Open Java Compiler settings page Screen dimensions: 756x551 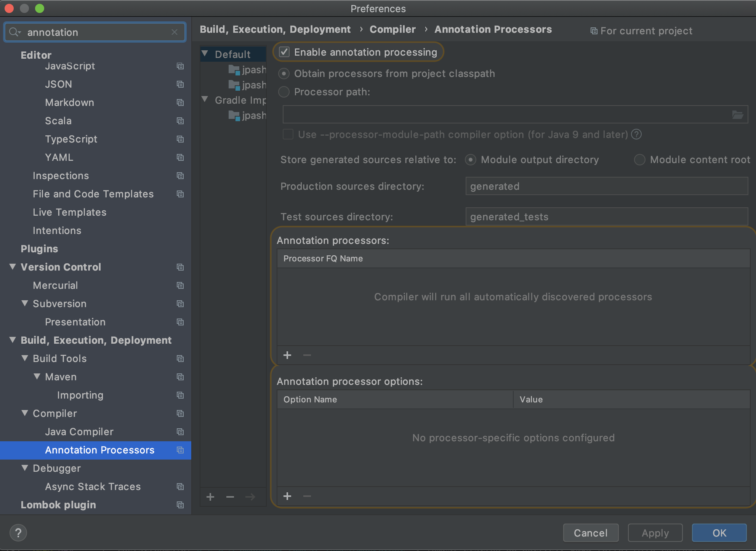click(79, 432)
